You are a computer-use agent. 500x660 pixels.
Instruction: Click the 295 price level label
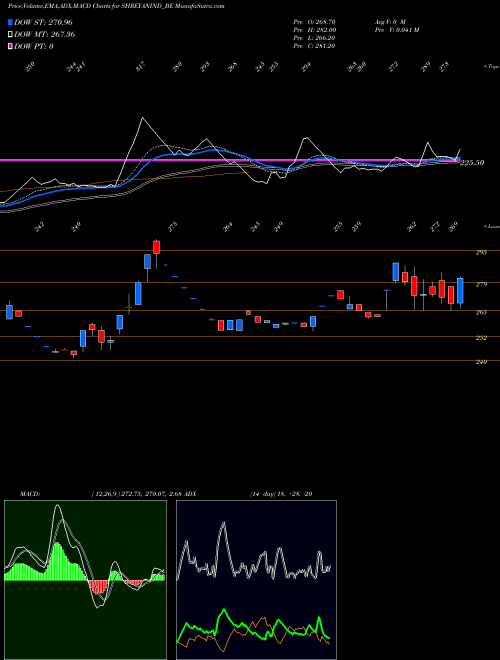[x=481, y=253]
